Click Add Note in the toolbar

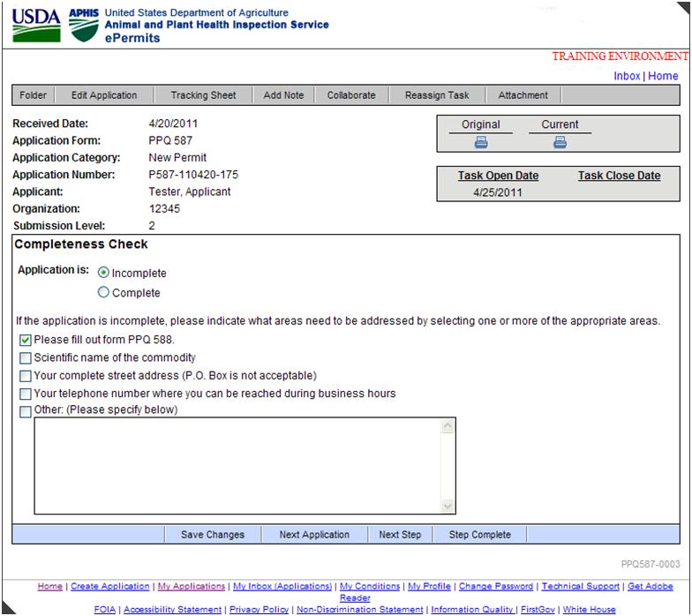pos(283,95)
